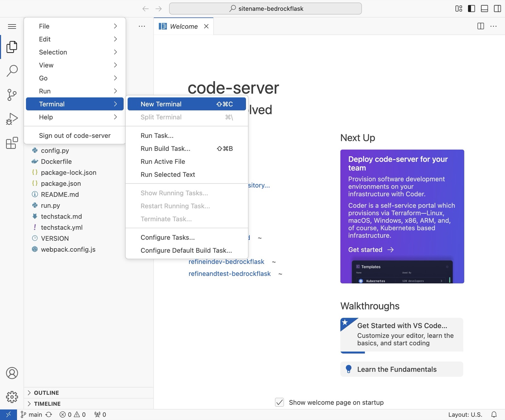This screenshot has height=420, width=505.
Task: Open the Accounts icon
Action: coord(12,373)
